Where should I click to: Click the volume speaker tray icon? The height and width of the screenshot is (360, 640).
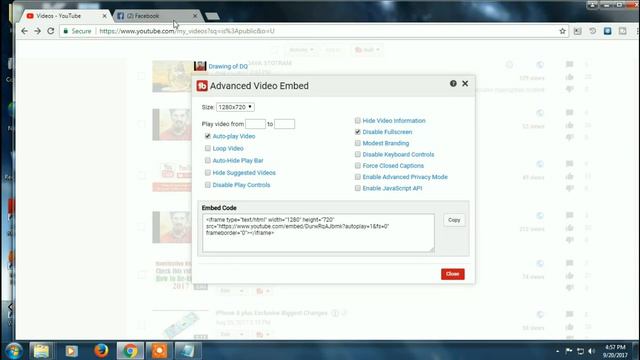[591, 351]
